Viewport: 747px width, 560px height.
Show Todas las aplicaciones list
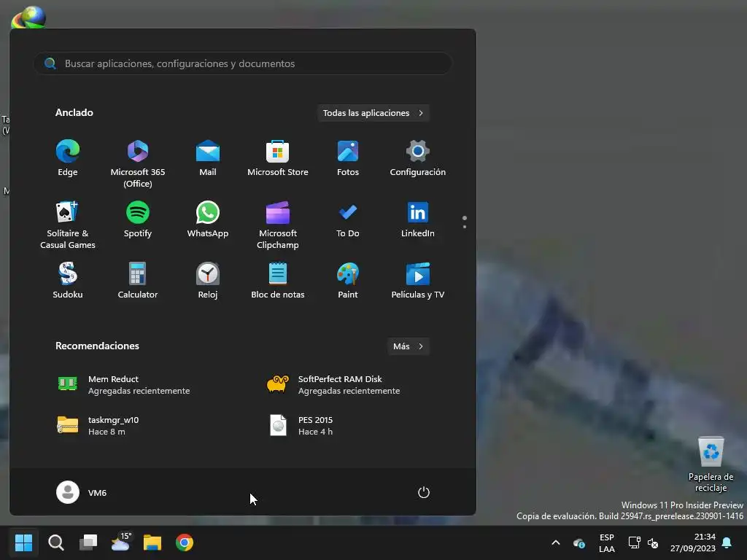coord(373,113)
